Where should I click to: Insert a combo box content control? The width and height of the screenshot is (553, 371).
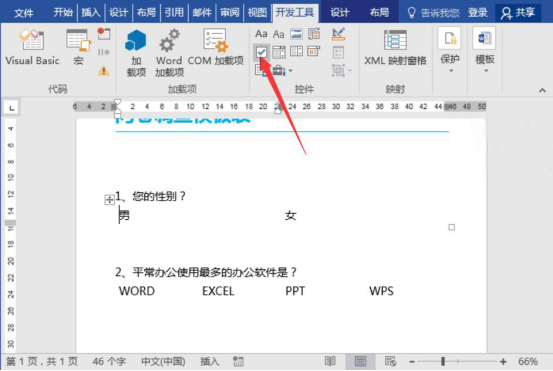pos(279,52)
